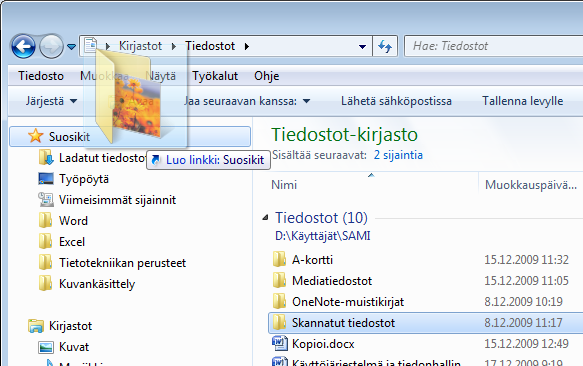Open the address bar history dropdown

pyautogui.click(x=362, y=46)
